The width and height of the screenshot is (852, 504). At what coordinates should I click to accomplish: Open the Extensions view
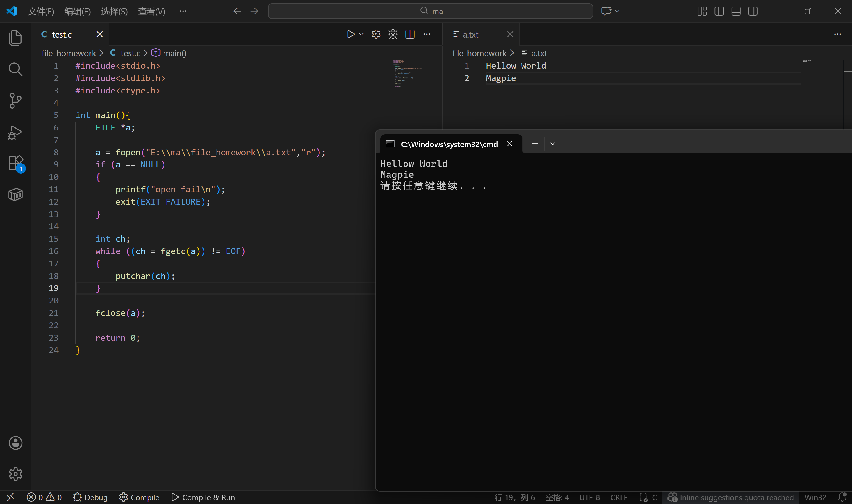pyautogui.click(x=15, y=163)
